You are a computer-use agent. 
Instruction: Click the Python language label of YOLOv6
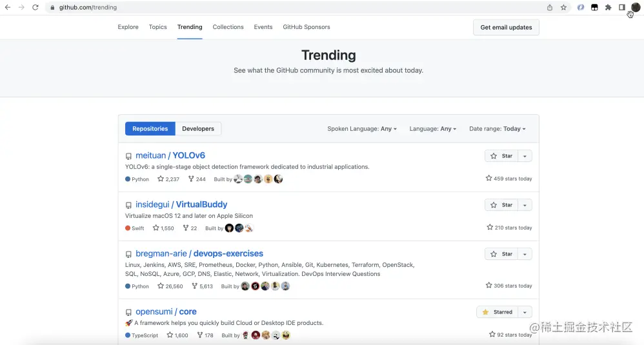[x=137, y=179]
